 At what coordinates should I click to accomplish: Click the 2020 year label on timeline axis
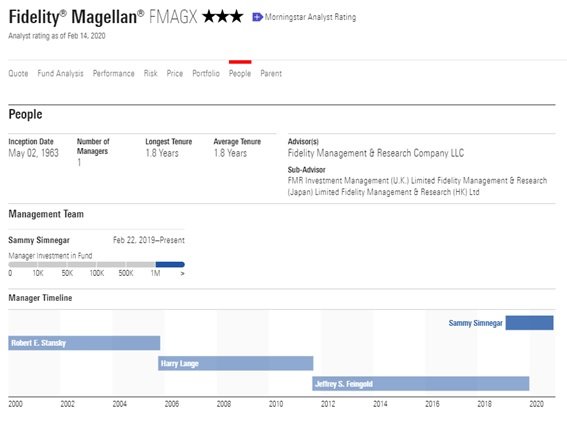pyautogui.click(x=537, y=404)
